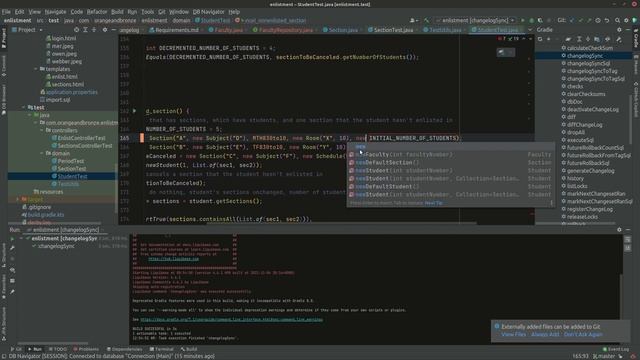Open Gradle panel settings gear
Viewport: 640px width, 360px height.
(619, 30)
